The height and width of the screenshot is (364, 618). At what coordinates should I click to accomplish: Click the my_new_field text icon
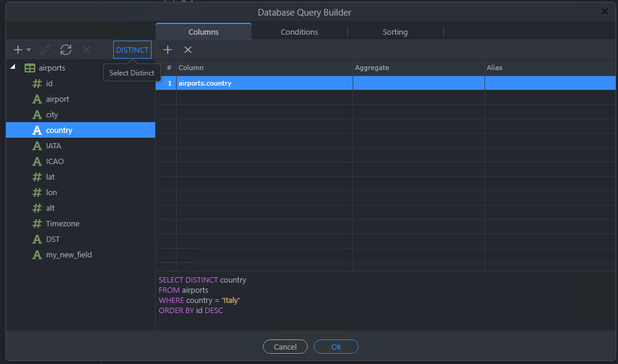click(37, 254)
